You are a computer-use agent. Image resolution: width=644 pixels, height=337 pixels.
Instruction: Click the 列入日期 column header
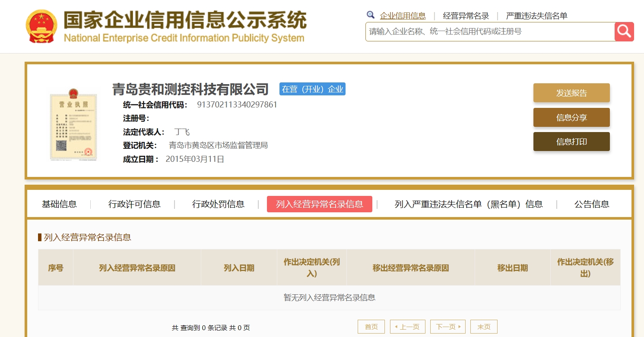coord(239,268)
